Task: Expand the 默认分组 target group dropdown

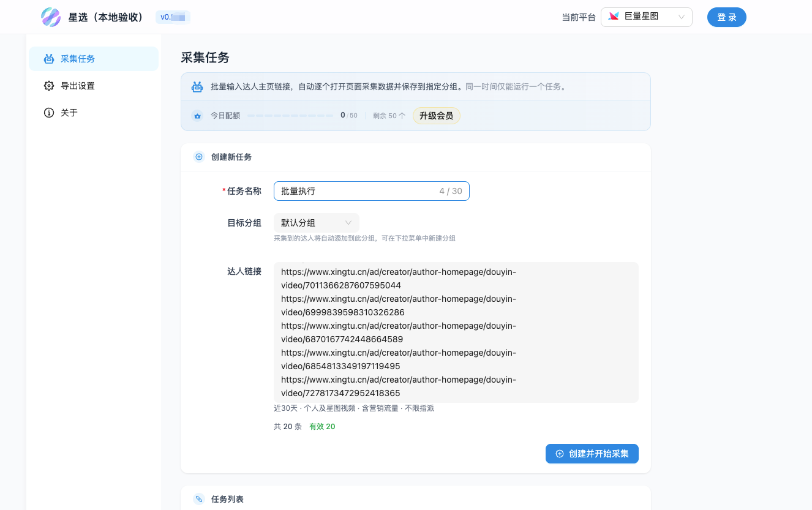Action: point(317,223)
